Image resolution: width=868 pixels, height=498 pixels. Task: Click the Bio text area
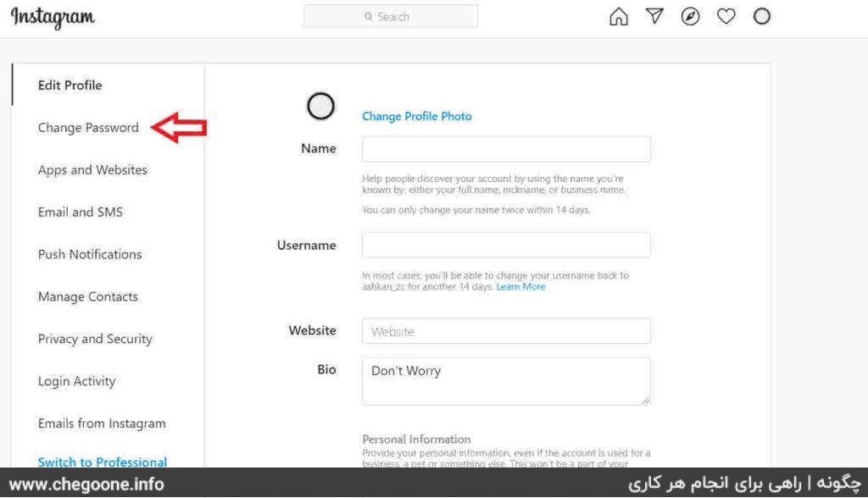click(507, 380)
